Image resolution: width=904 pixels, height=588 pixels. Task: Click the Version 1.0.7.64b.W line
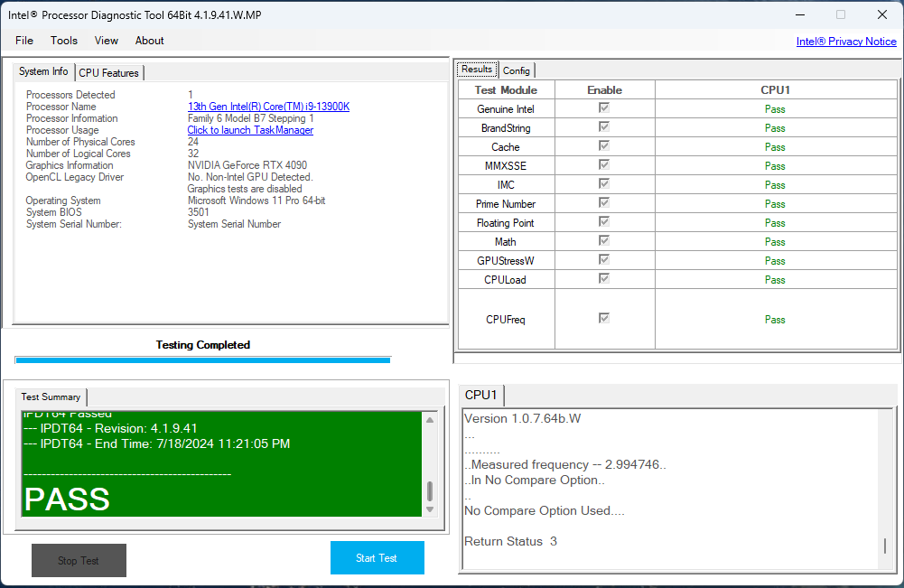pyautogui.click(x=522, y=418)
